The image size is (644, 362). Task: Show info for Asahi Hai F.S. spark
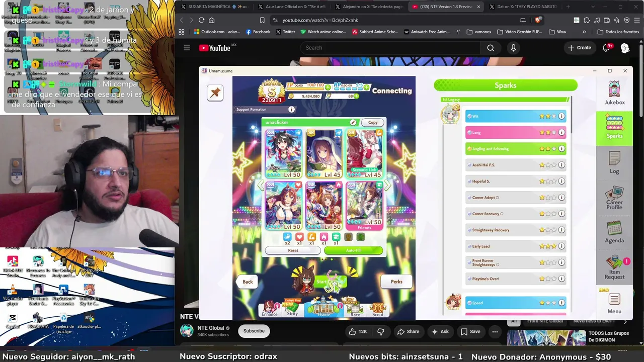pos(561,165)
